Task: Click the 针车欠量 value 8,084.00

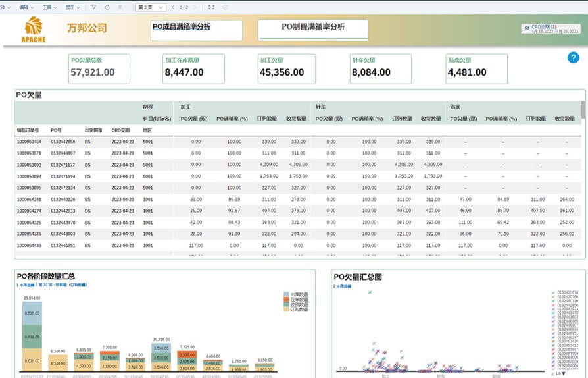Action: 371,72
